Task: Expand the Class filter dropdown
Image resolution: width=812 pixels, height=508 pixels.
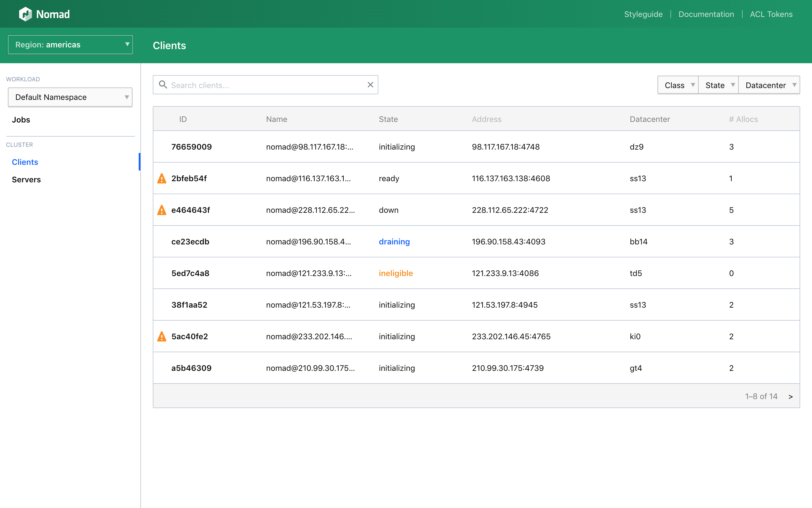Action: pos(678,85)
